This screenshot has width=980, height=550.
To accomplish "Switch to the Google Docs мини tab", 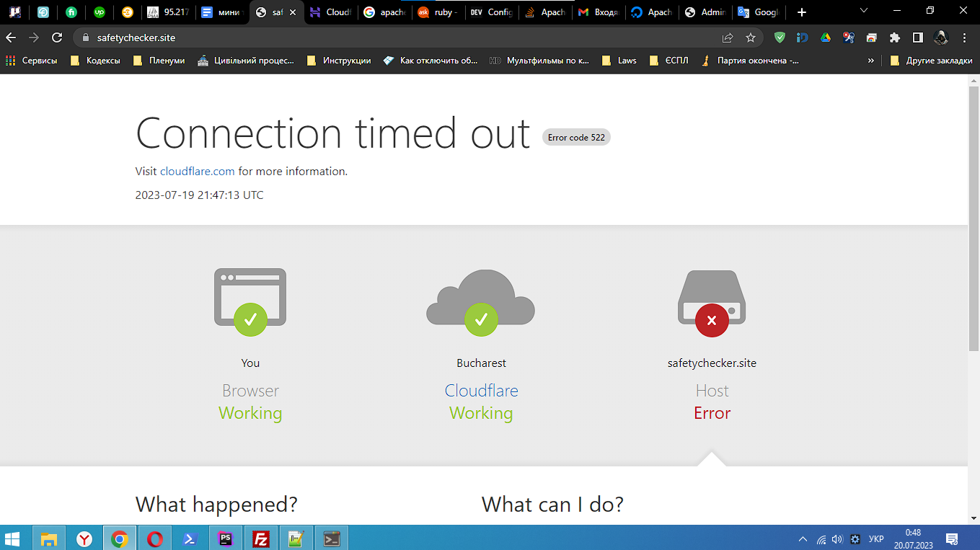I will [x=222, y=12].
